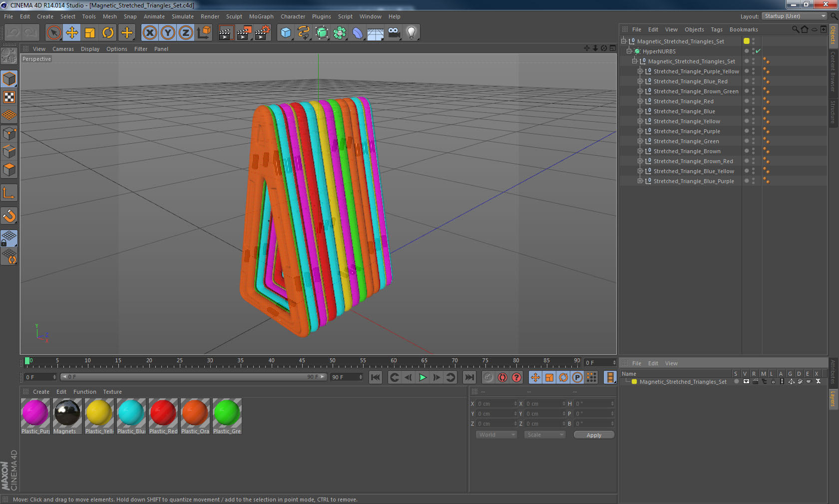
Task: Click the Autokeying button
Action: pos(502,377)
